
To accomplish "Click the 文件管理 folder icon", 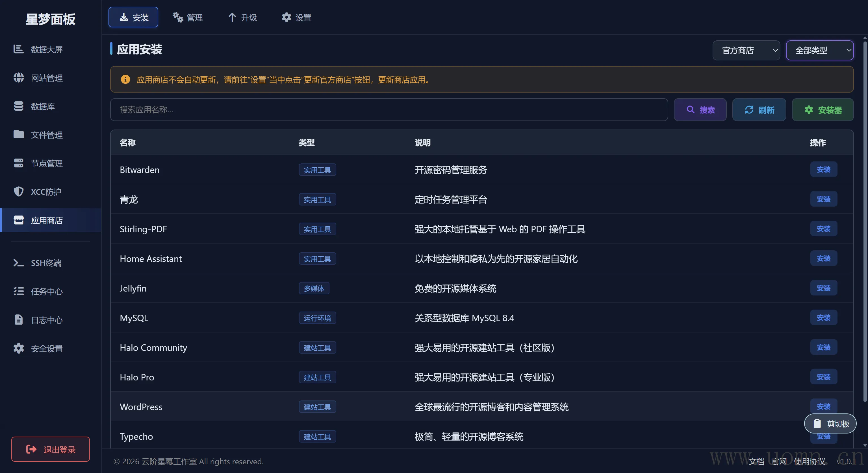I will pyautogui.click(x=19, y=135).
